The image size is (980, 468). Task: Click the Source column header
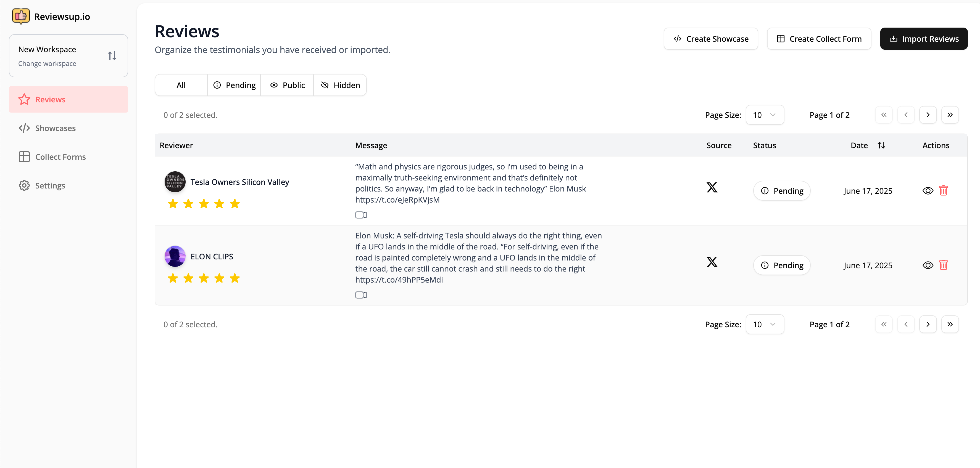(x=719, y=145)
